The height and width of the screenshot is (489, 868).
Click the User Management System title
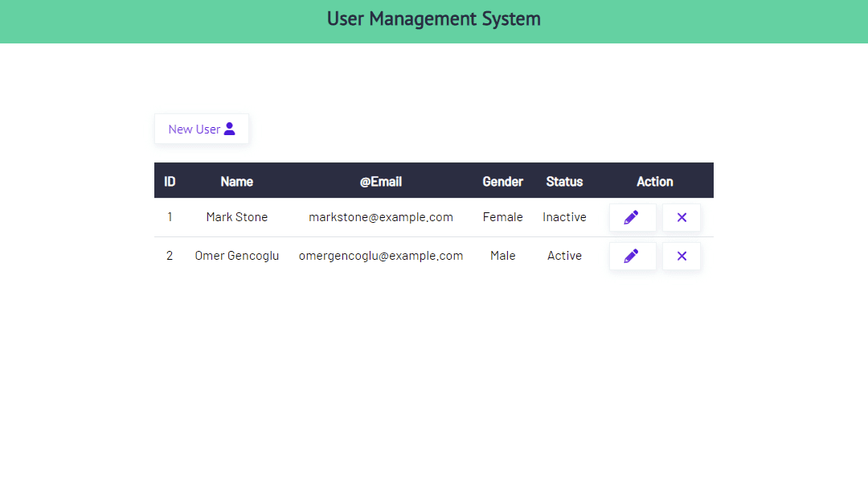point(433,18)
